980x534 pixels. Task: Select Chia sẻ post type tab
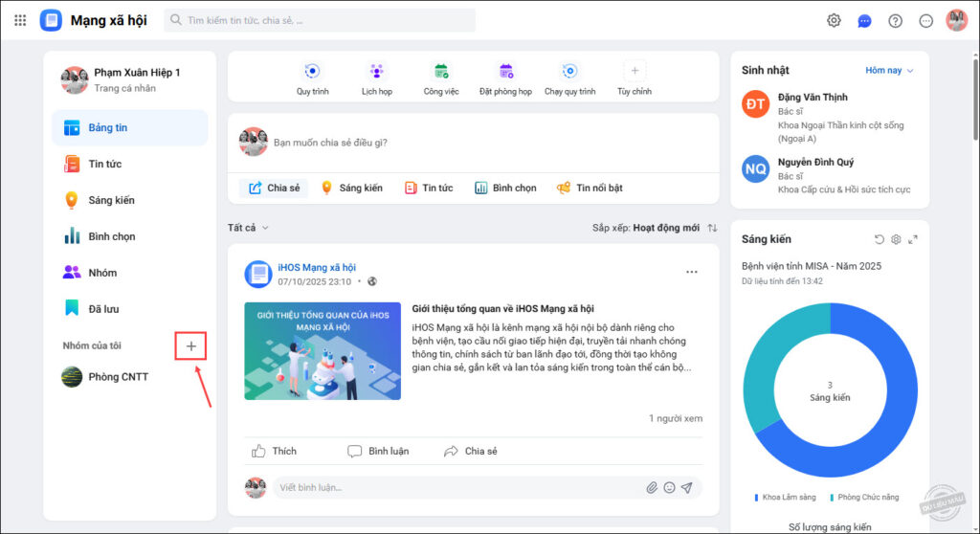(x=274, y=188)
